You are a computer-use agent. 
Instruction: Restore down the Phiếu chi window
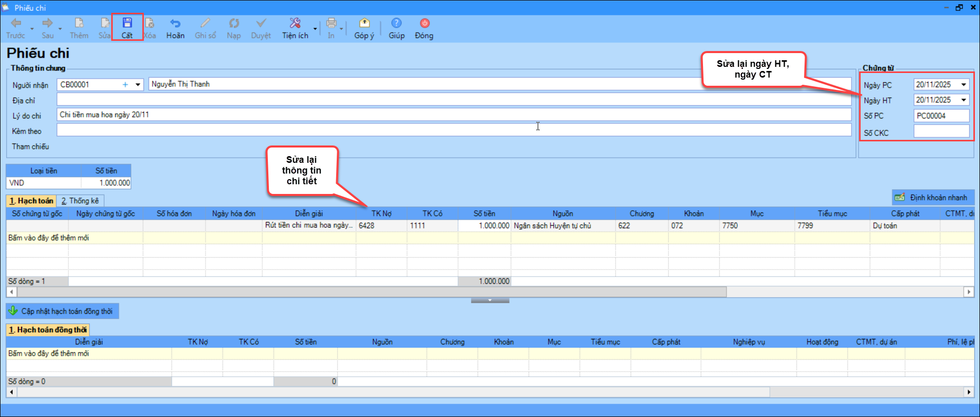point(959,7)
